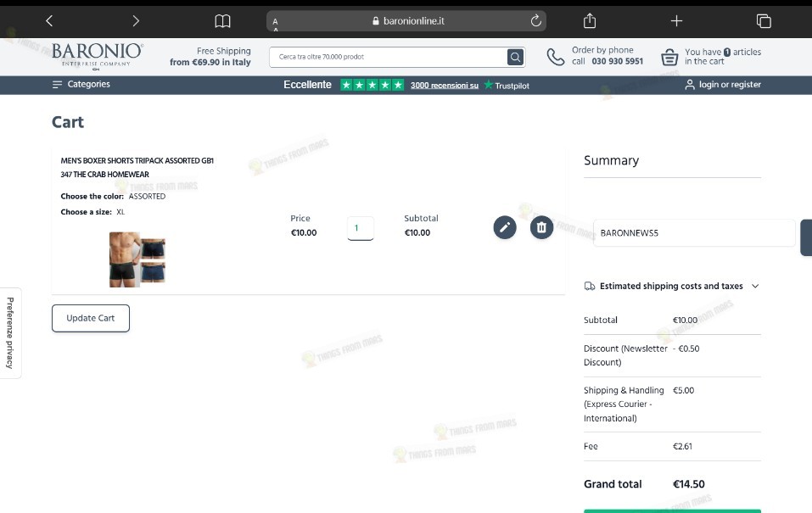Click the boxer shorts product thumbnail
Screen dimensions: 812x513
[137, 259]
